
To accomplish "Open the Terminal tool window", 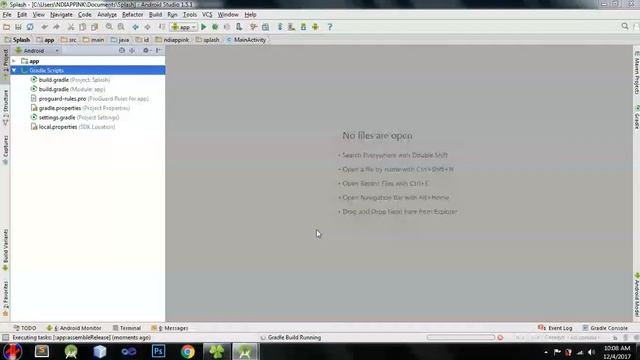I will coord(127,328).
